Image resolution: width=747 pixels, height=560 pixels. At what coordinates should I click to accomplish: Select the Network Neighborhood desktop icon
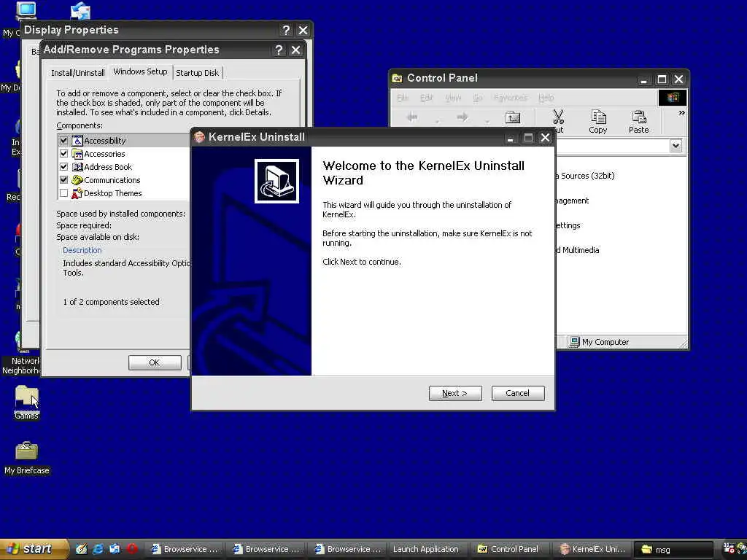[x=21, y=354]
